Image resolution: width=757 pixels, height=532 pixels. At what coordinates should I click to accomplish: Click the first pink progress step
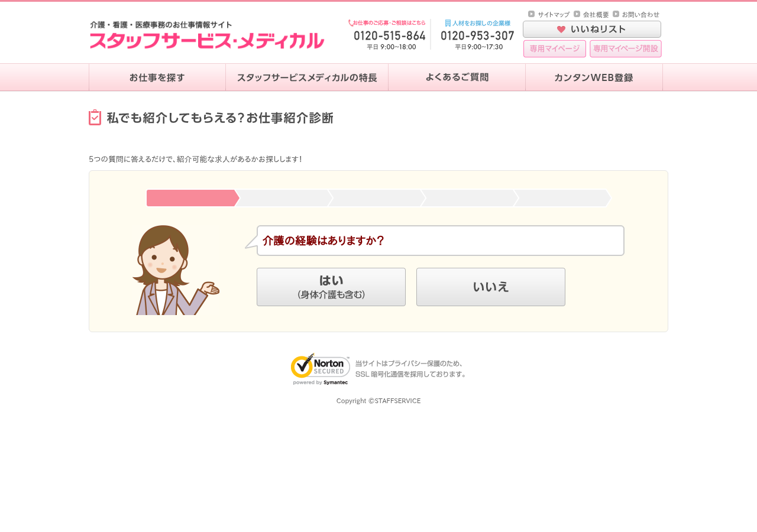pyautogui.click(x=193, y=198)
